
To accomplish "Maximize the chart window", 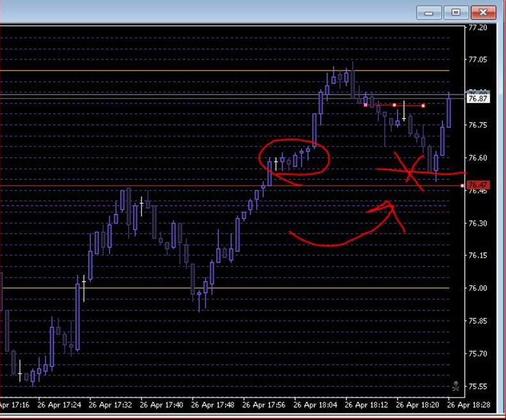I will (x=455, y=13).
